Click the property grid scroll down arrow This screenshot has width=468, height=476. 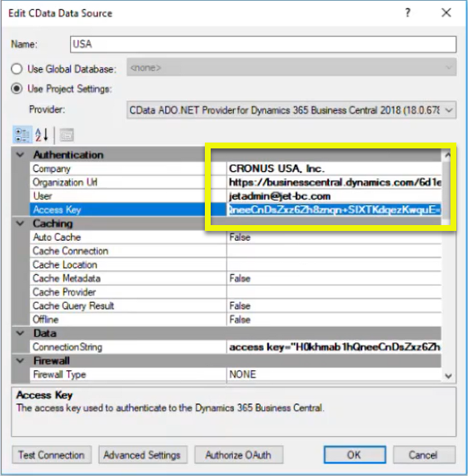point(449,376)
